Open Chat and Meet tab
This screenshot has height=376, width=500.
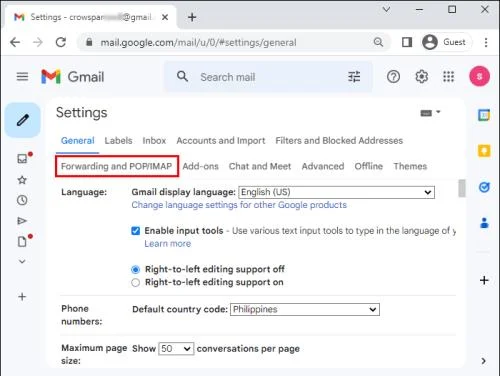(260, 166)
